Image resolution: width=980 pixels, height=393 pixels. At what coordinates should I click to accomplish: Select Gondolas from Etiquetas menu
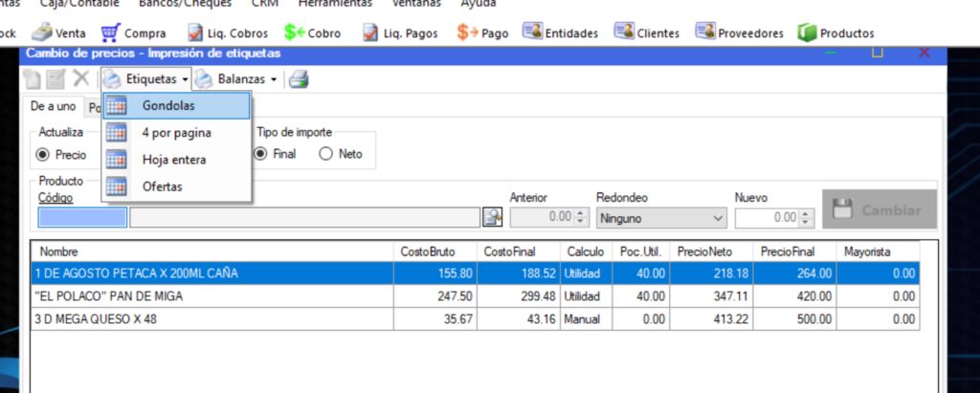click(x=176, y=105)
